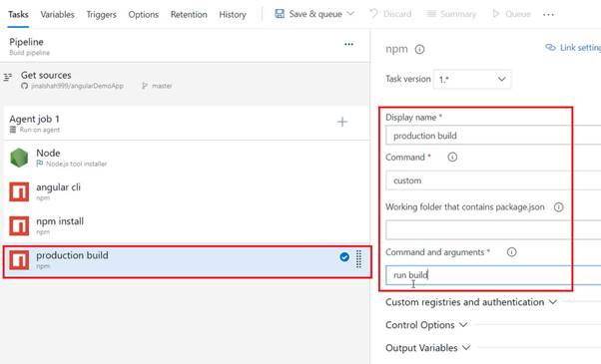The height and width of the screenshot is (364, 601).
Task: Open the Retention tab
Action: (x=189, y=15)
